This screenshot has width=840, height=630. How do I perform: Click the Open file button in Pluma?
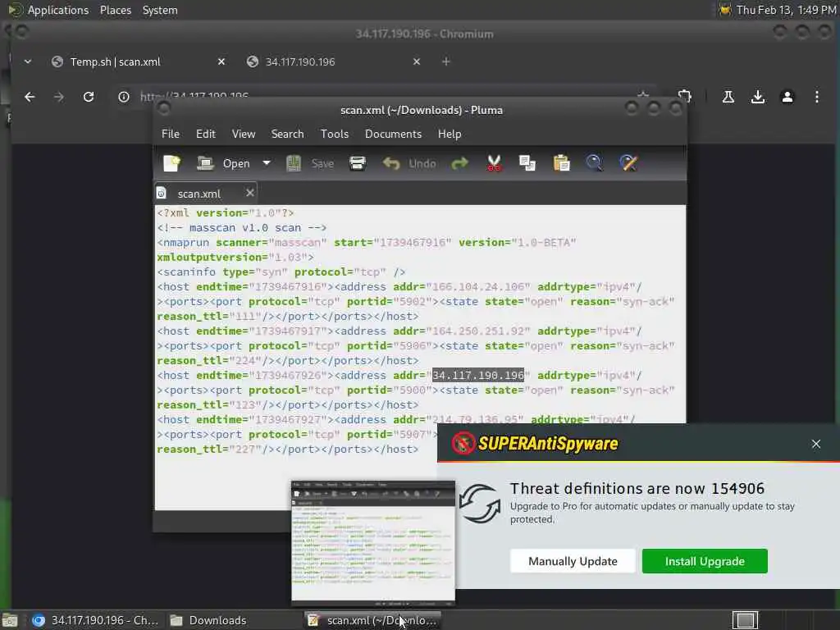[223, 163]
